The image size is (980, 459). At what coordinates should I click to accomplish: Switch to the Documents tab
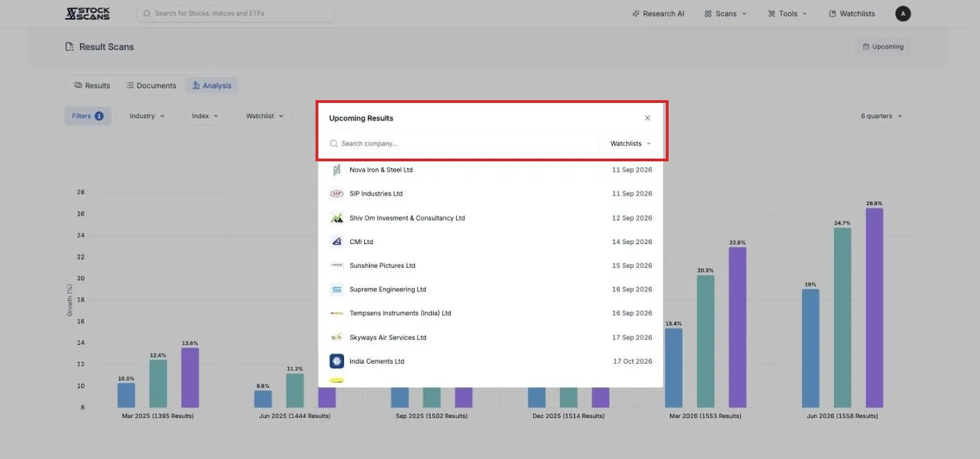pos(151,86)
